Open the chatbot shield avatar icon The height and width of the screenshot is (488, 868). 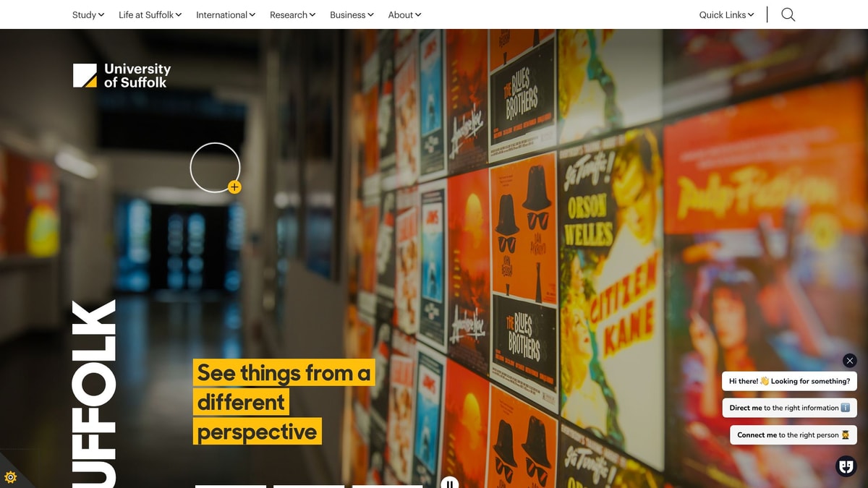(846, 466)
